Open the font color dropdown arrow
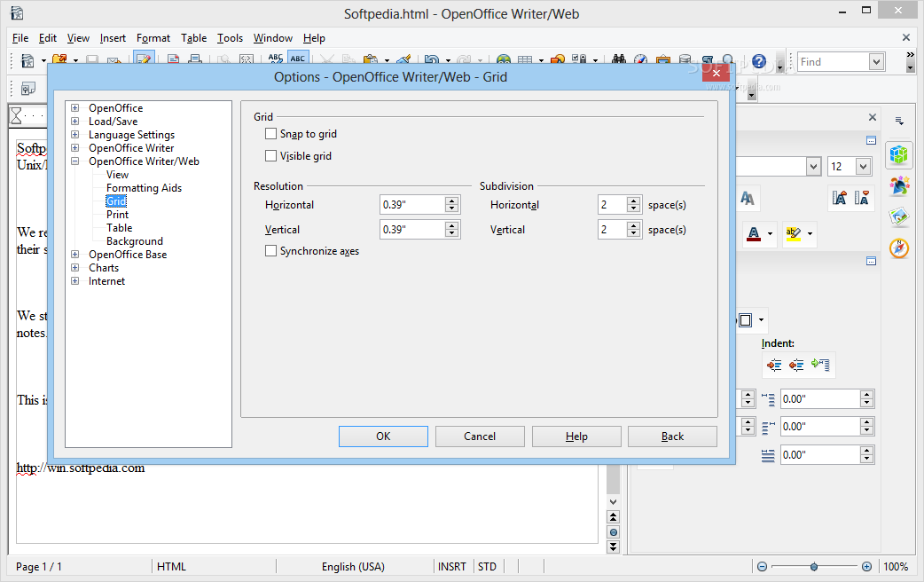 click(x=770, y=234)
